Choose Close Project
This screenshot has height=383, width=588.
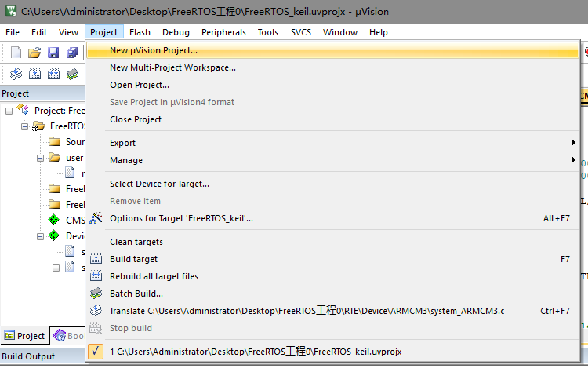click(x=333, y=119)
